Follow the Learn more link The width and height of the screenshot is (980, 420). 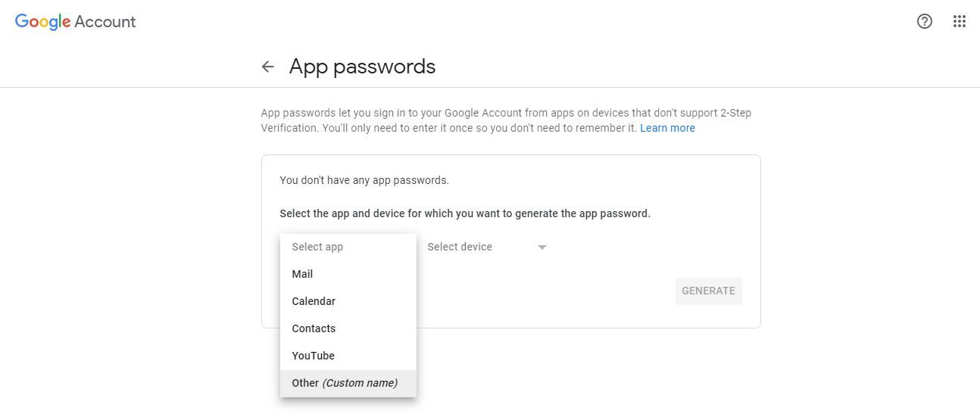(667, 128)
